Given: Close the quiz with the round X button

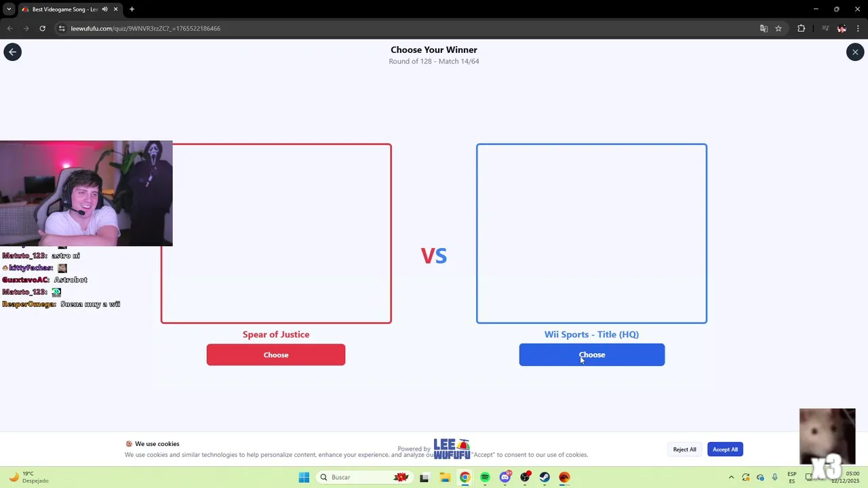Looking at the screenshot, I should 855,52.
